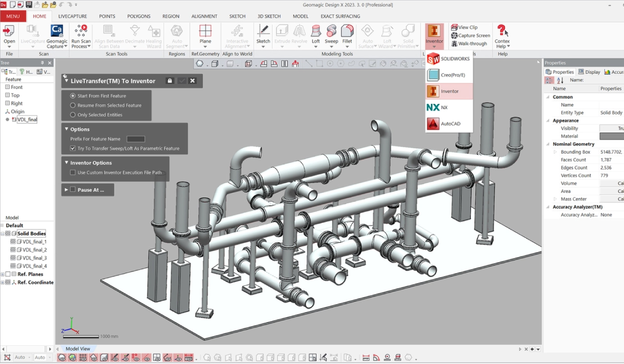The width and height of the screenshot is (624, 364).
Task: Uncheck Try To Transfer Sweep/Loft As Parametric
Action: pyautogui.click(x=73, y=148)
